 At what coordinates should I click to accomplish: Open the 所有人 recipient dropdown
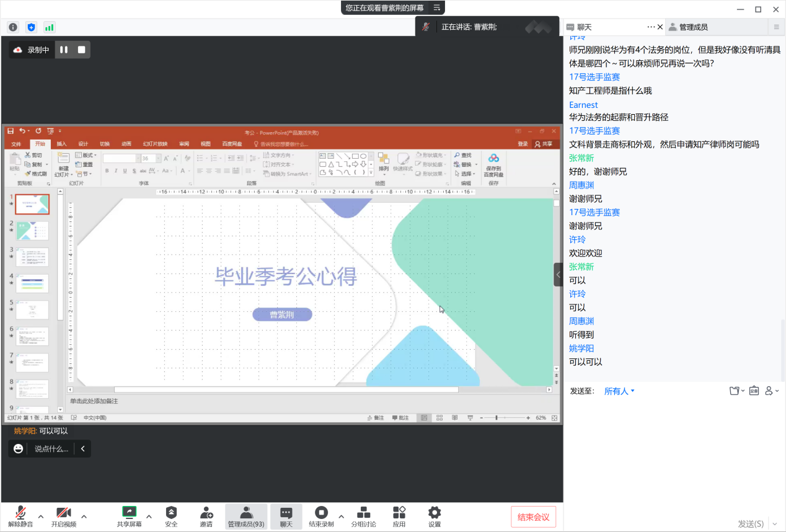(x=619, y=391)
